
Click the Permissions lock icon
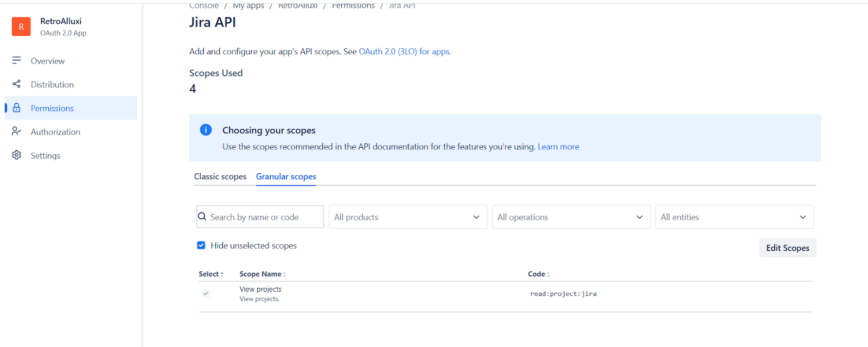17,108
